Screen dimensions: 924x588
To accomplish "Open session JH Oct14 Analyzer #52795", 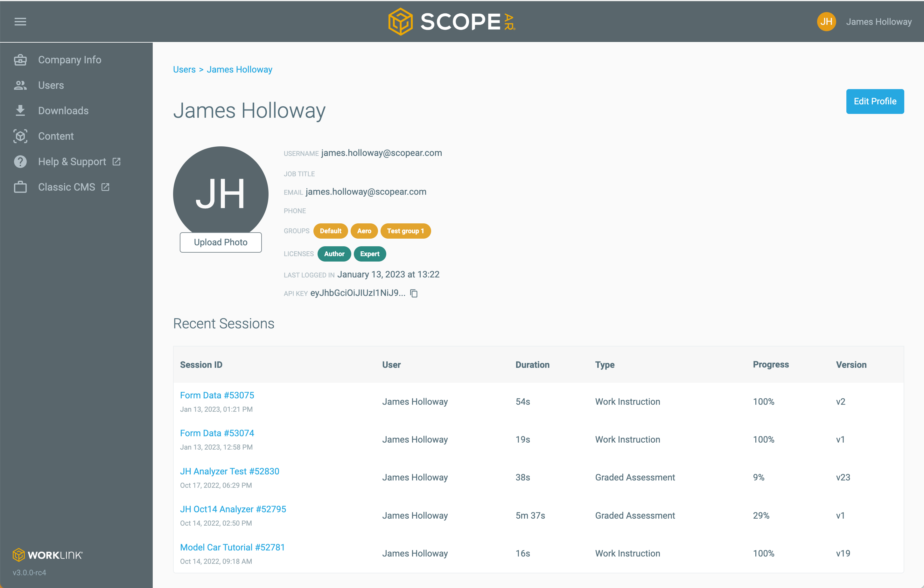I will 233,509.
